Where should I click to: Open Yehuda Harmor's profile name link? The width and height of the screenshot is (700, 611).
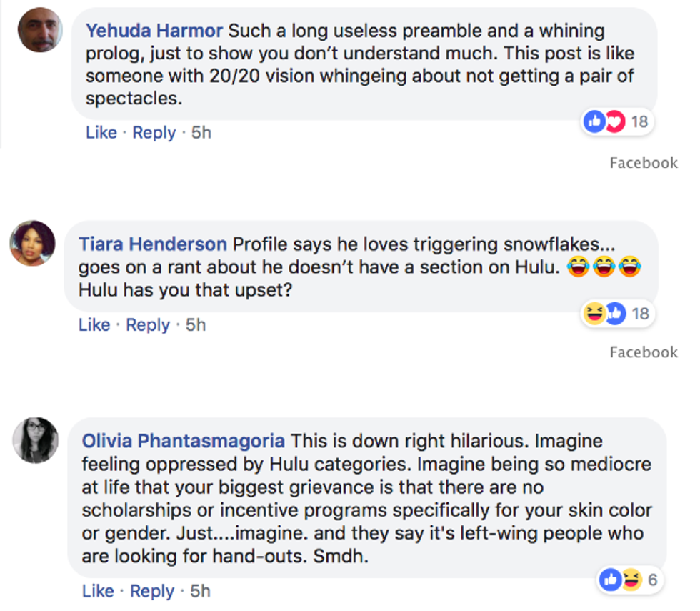(154, 31)
